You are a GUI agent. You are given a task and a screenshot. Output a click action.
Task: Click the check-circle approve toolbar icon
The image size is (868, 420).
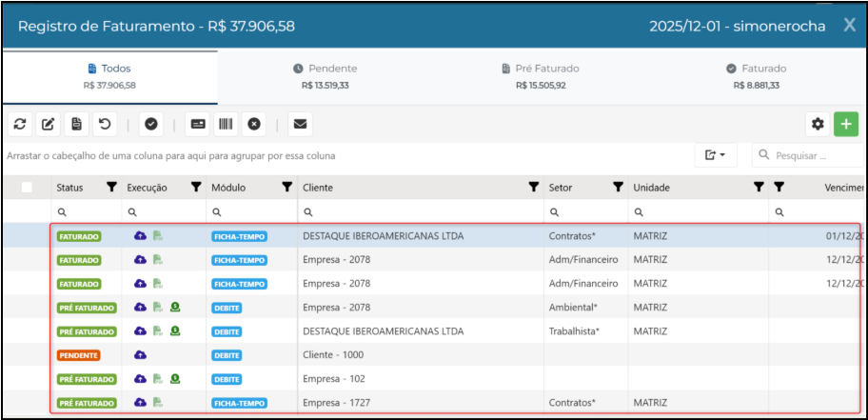point(151,124)
